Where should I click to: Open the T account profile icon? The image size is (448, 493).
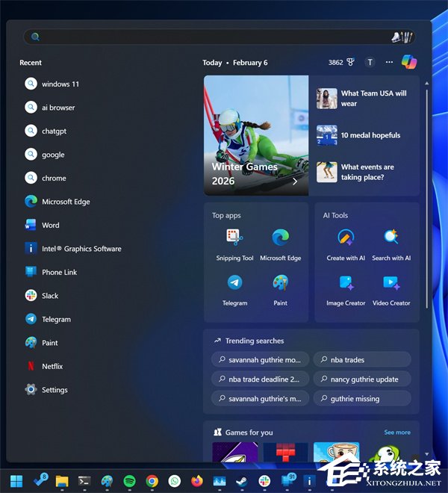pyautogui.click(x=370, y=62)
